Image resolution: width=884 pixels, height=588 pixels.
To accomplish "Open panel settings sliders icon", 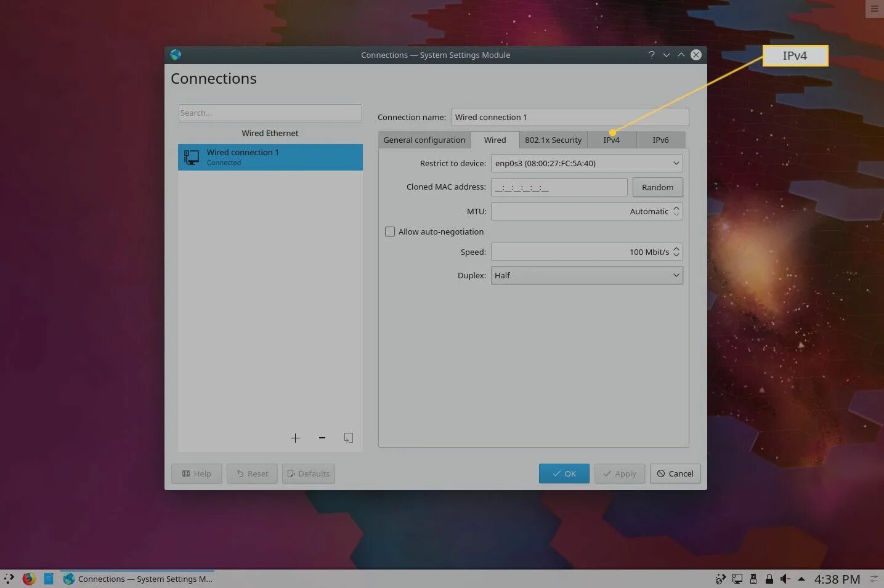I will pos(874,579).
